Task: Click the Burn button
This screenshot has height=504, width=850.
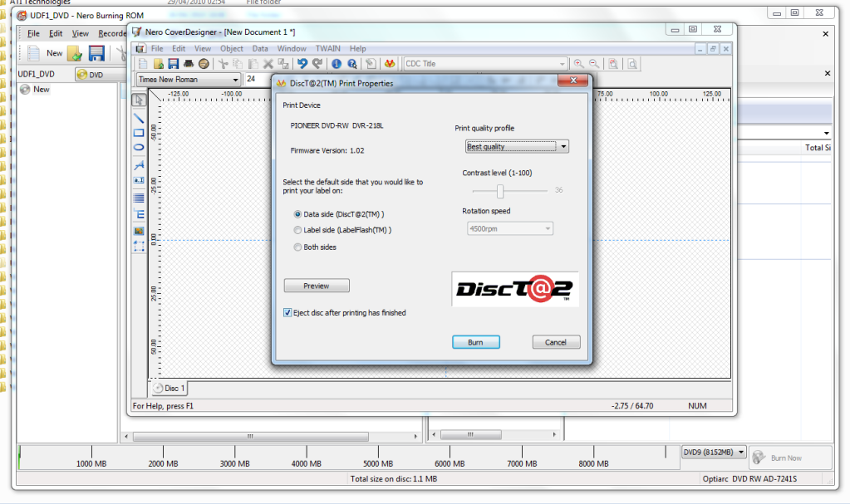Action: pos(476,342)
